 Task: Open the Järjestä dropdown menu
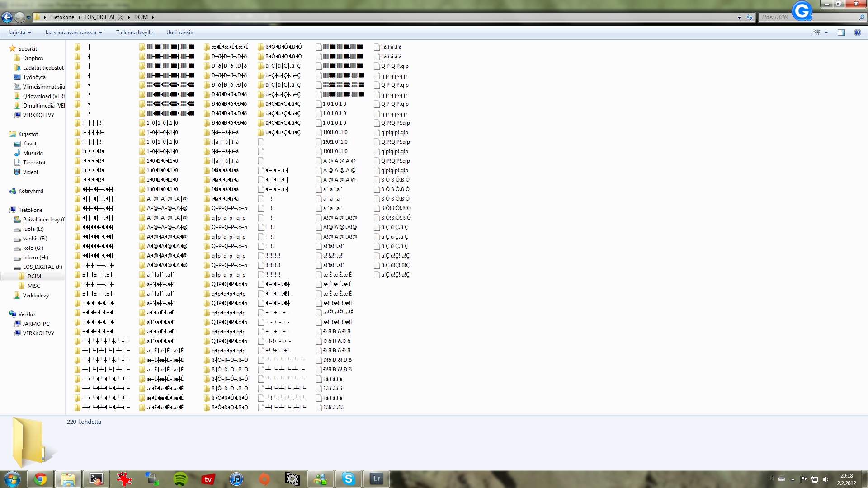pos(19,33)
